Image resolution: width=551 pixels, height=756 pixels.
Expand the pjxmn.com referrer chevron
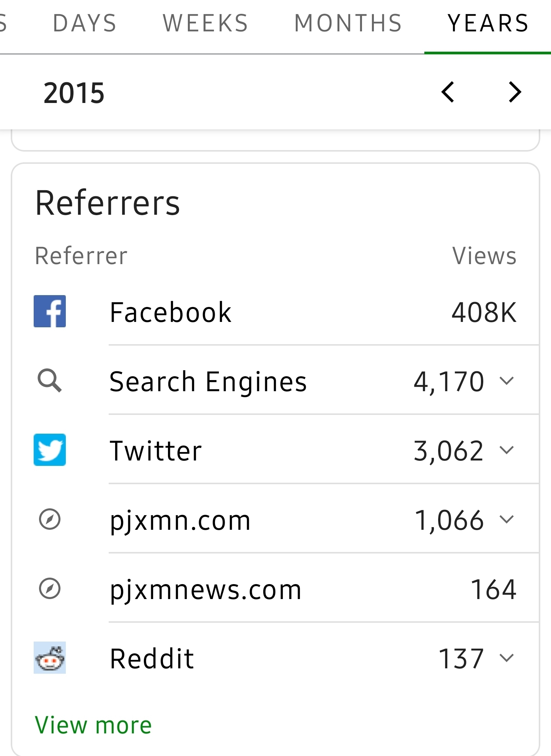(x=507, y=519)
